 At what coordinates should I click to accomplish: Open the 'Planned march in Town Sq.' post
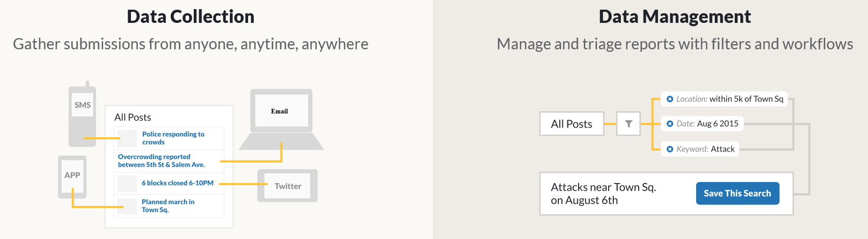[x=168, y=205]
